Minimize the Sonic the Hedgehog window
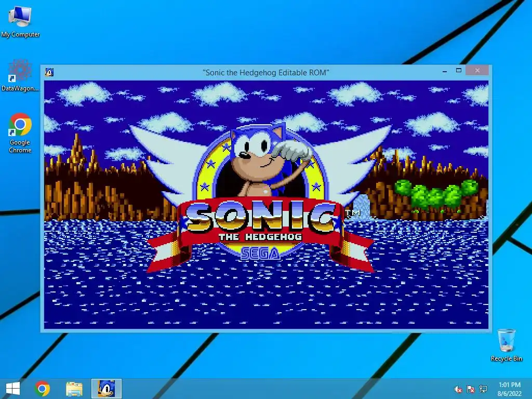532x399 pixels. (x=445, y=71)
